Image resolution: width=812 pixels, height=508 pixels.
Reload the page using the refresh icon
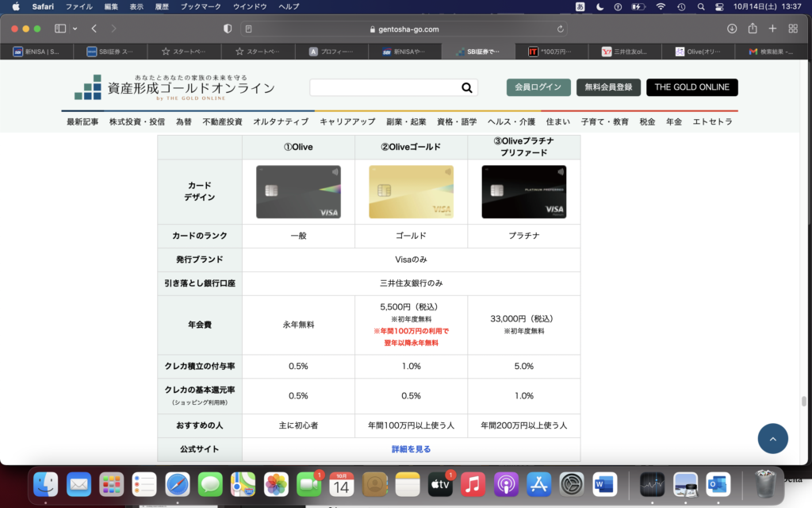tap(561, 29)
